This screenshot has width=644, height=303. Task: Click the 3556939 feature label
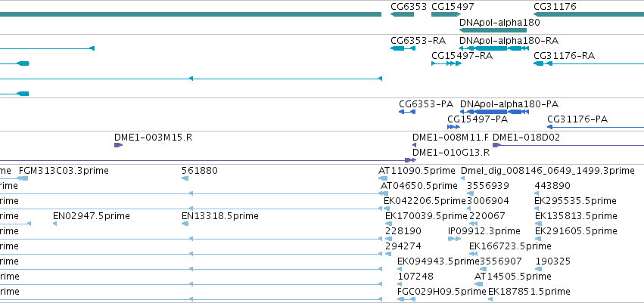coord(488,186)
